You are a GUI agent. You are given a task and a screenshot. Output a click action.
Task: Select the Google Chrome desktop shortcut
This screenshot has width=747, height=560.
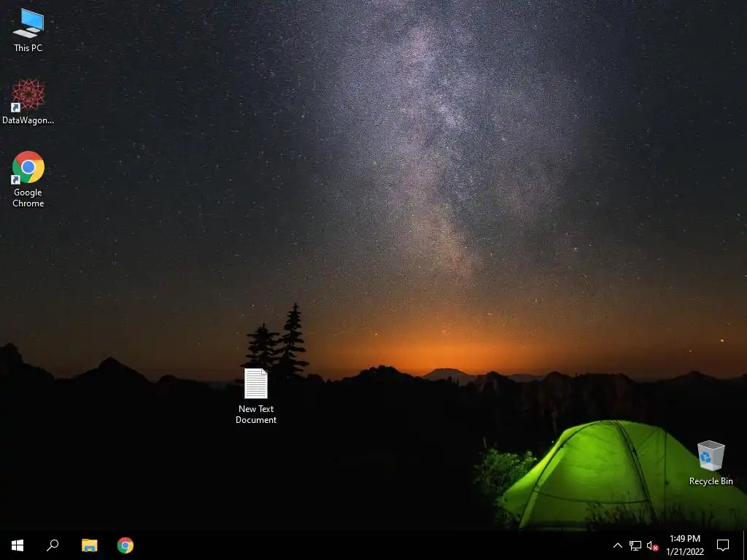28,179
